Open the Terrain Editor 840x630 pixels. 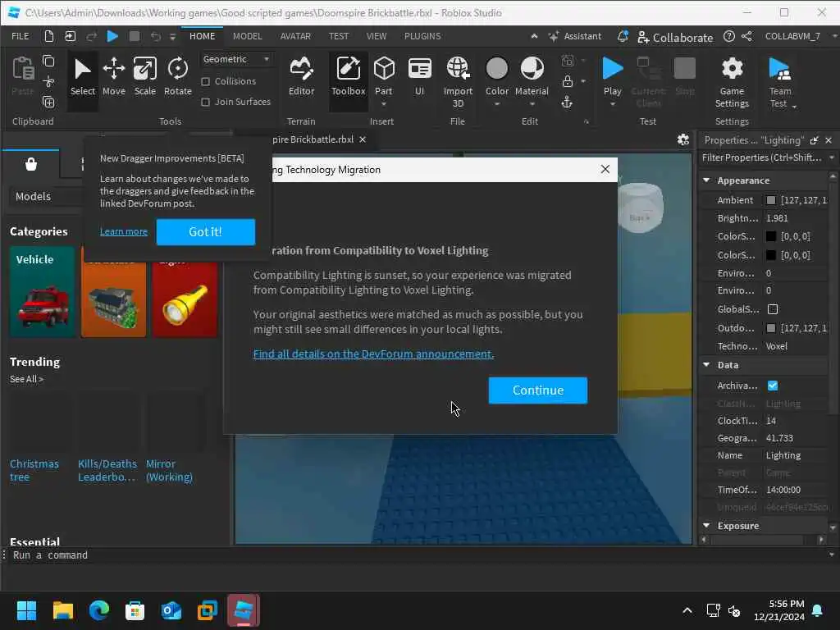pyautogui.click(x=301, y=76)
